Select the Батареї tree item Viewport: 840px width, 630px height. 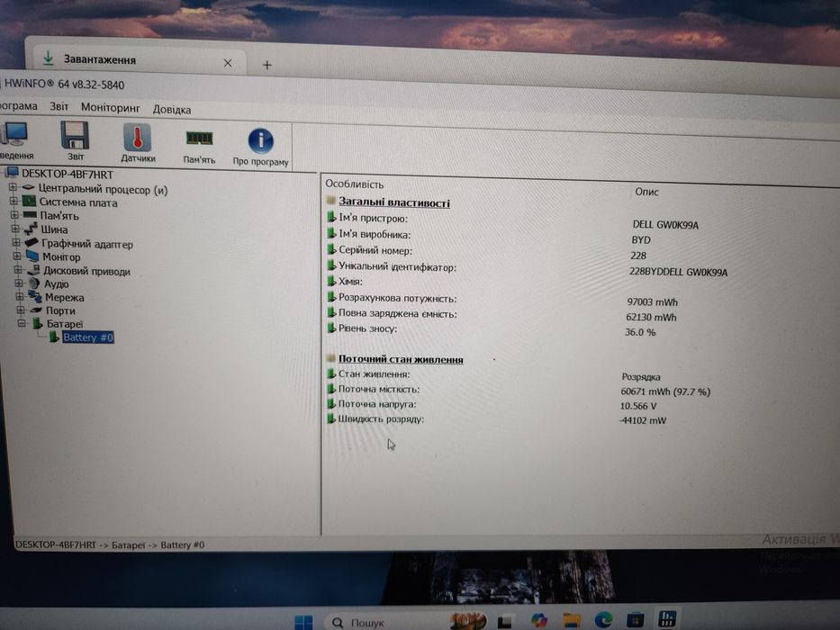65,324
